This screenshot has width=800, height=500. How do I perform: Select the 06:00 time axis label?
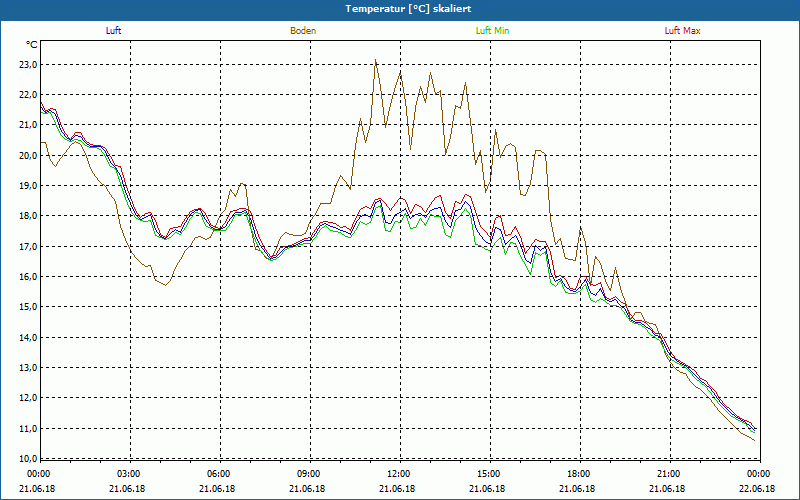click(219, 474)
